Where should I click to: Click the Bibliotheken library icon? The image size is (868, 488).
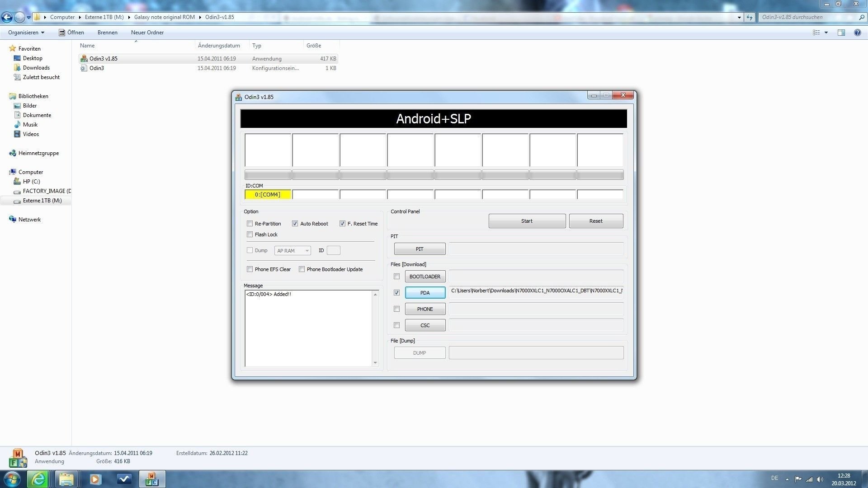point(13,96)
